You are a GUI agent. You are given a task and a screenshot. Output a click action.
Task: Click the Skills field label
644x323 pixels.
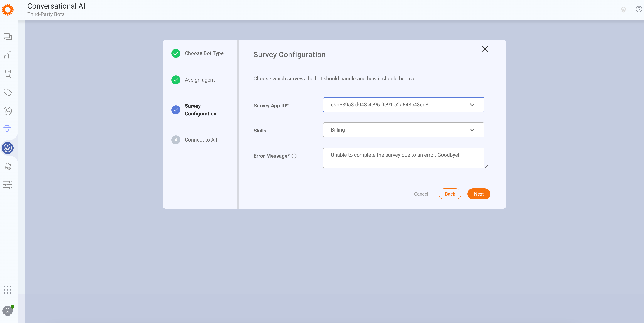260,131
